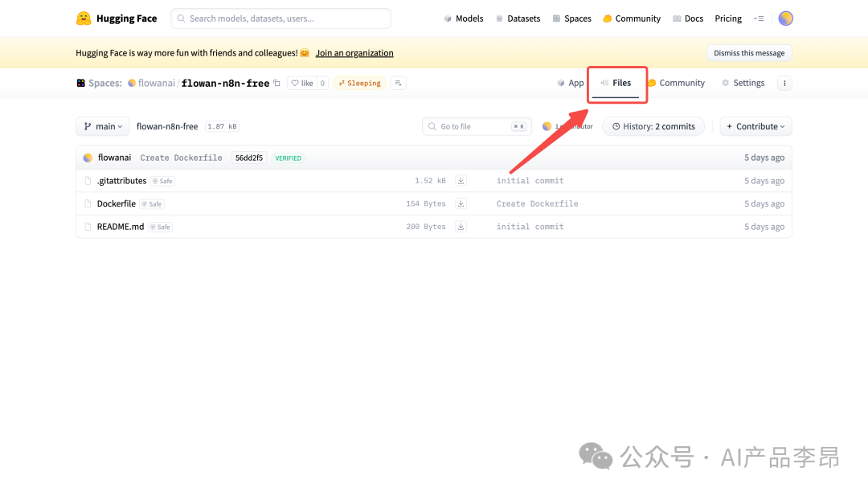Image resolution: width=868 pixels, height=492 pixels.
Task: Expand the Contribute dropdown
Action: (x=755, y=126)
